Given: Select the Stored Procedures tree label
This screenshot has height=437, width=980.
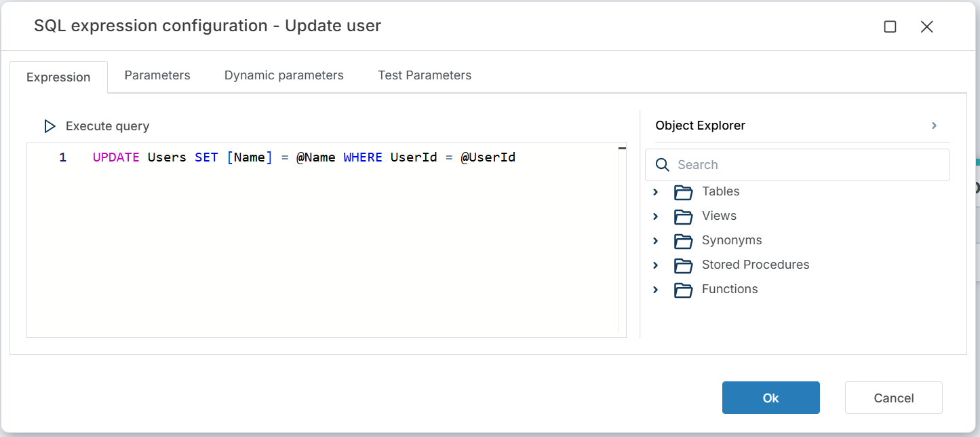Looking at the screenshot, I should click(x=756, y=265).
